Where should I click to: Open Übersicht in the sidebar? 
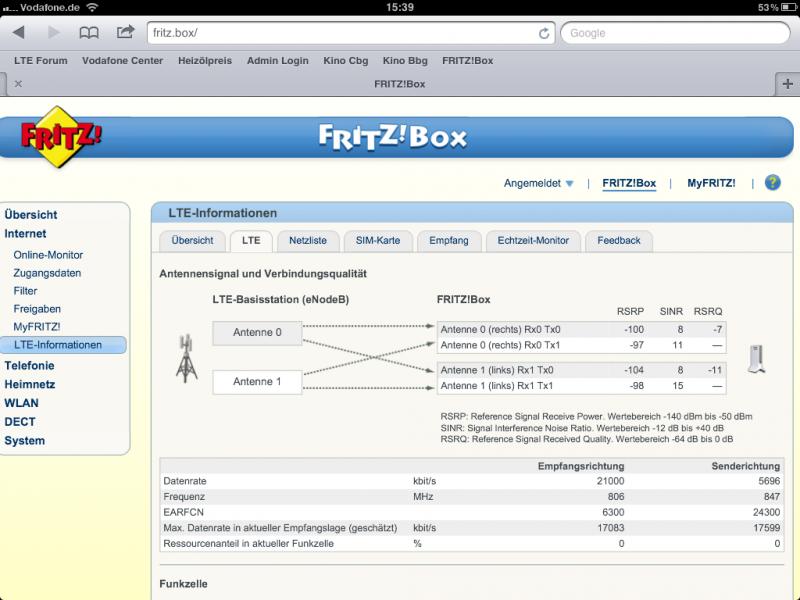tap(31, 215)
